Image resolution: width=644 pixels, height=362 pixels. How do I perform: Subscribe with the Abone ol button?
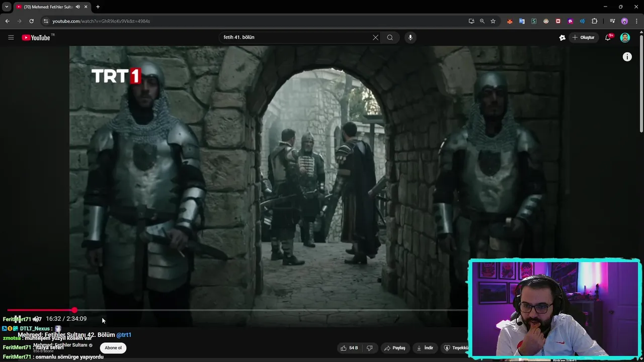[113, 348]
